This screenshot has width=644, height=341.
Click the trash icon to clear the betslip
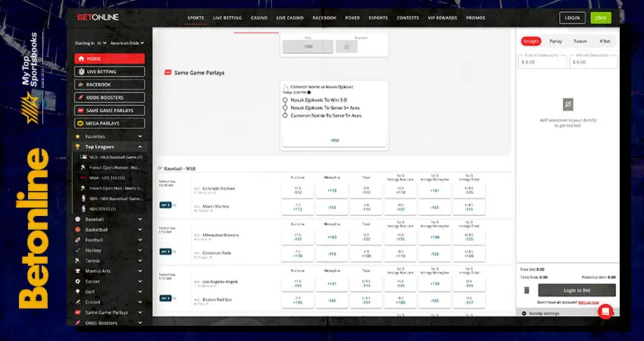(x=527, y=290)
